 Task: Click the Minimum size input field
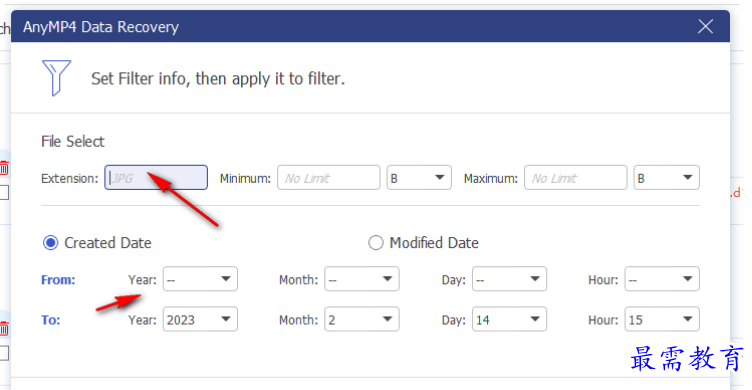click(x=329, y=178)
